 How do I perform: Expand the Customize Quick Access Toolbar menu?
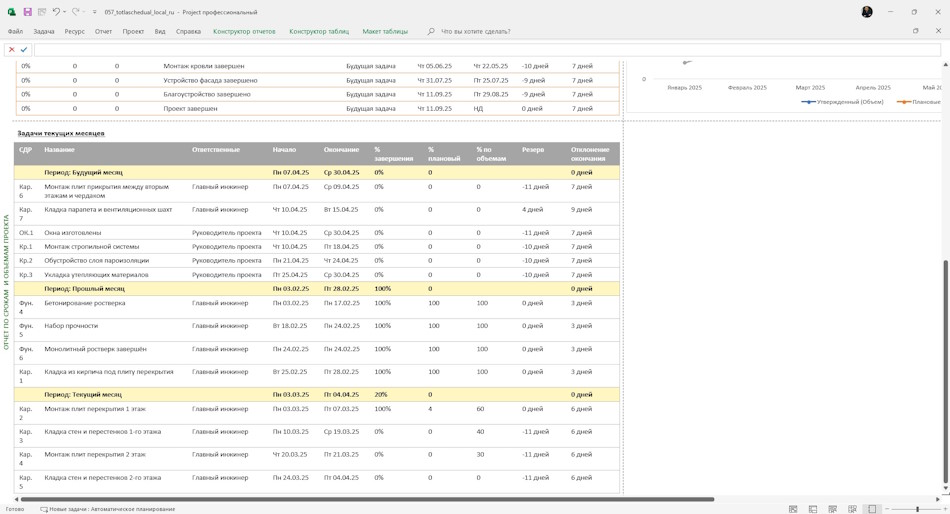(95, 12)
